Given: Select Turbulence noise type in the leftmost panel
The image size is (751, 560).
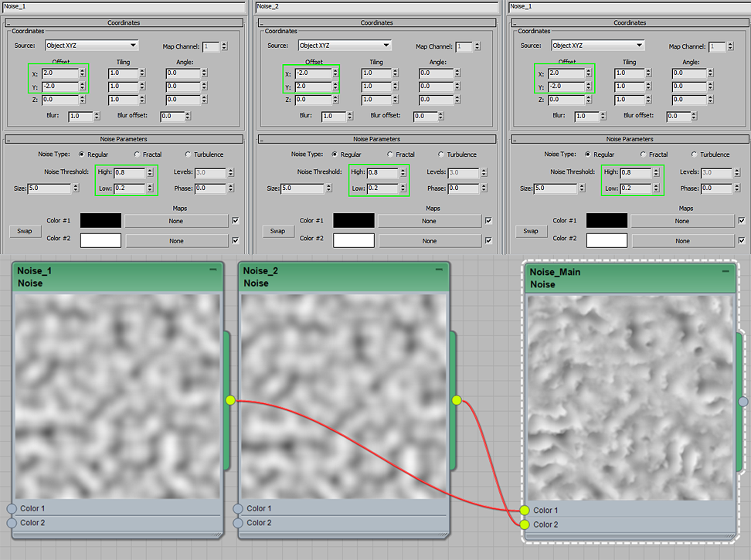Looking at the screenshot, I should (189, 154).
